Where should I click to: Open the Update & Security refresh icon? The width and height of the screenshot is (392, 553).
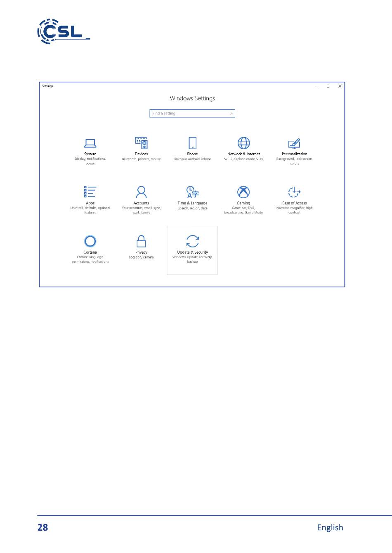point(192,241)
